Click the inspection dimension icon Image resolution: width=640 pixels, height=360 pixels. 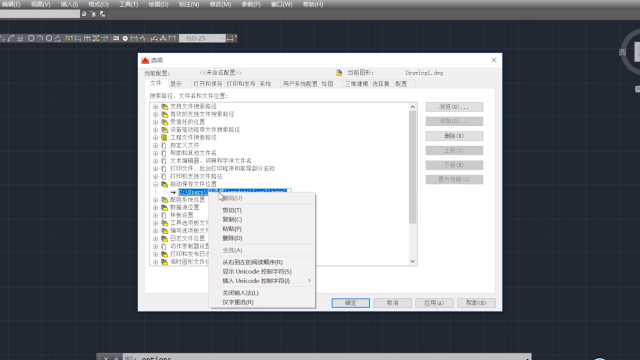point(133,38)
